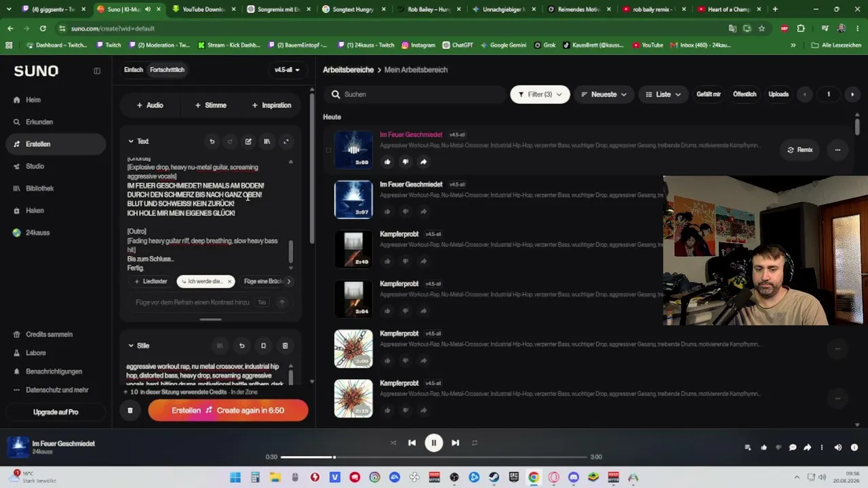Undo the style changes

pos(241,346)
